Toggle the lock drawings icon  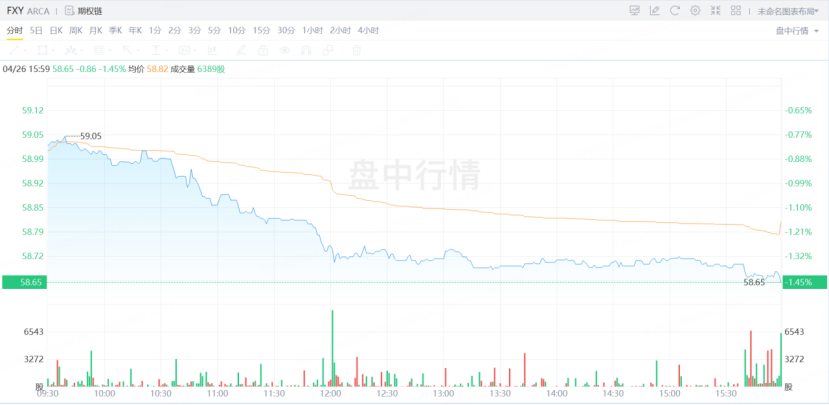pyautogui.click(x=262, y=50)
